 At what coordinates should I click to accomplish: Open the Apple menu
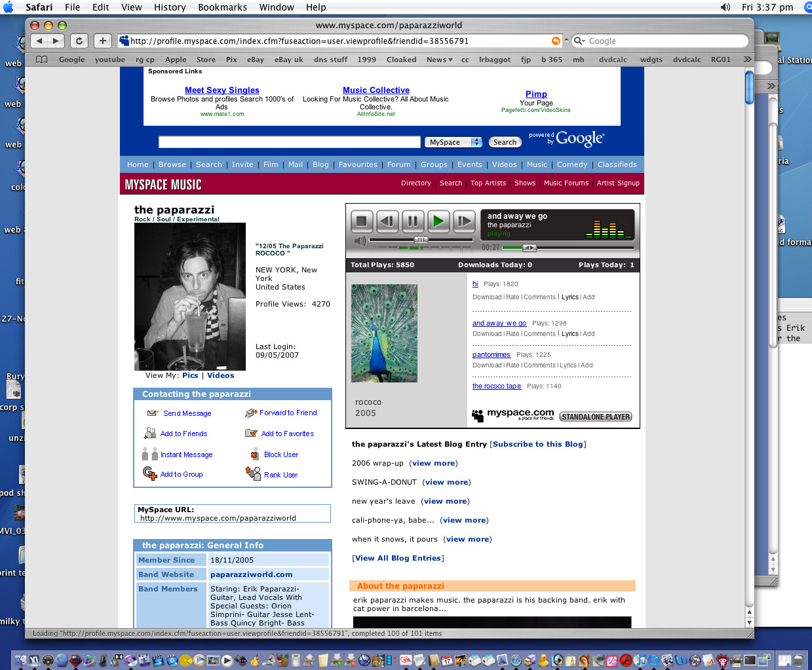[9, 7]
